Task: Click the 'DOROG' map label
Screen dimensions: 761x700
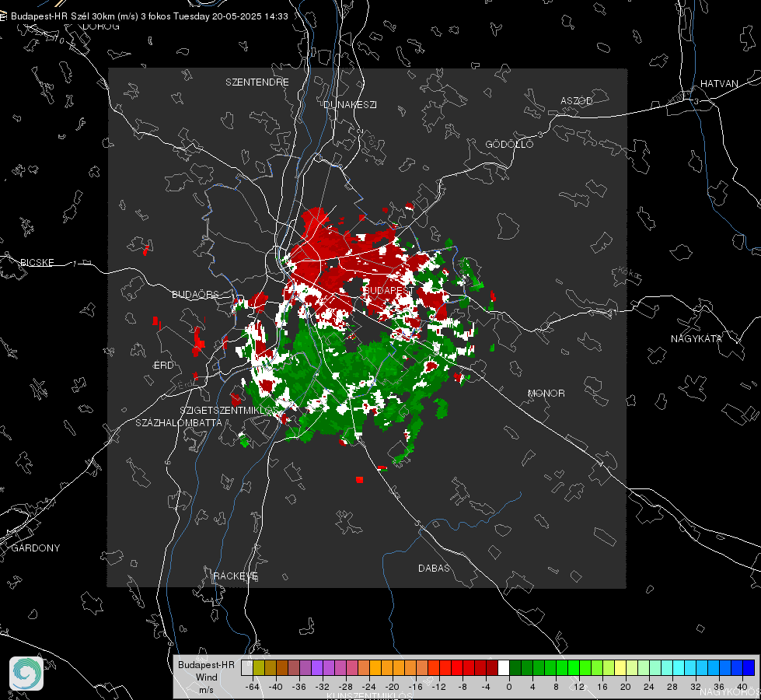Action: pyautogui.click(x=101, y=26)
